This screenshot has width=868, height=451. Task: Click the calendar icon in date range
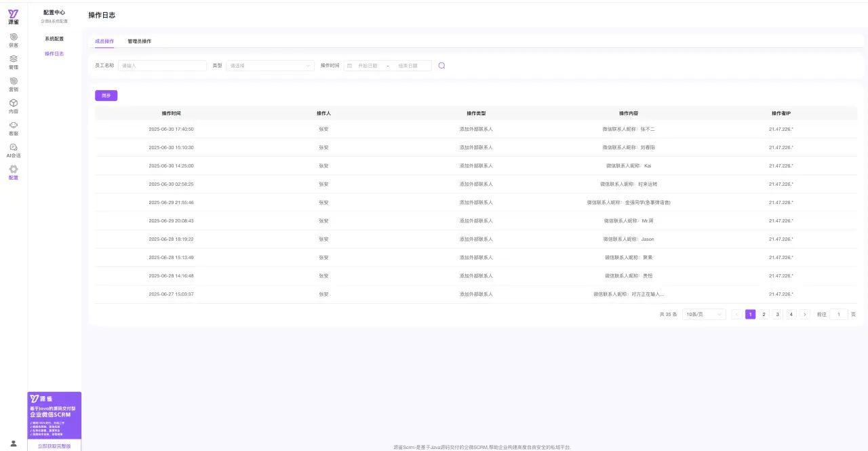[x=350, y=66]
